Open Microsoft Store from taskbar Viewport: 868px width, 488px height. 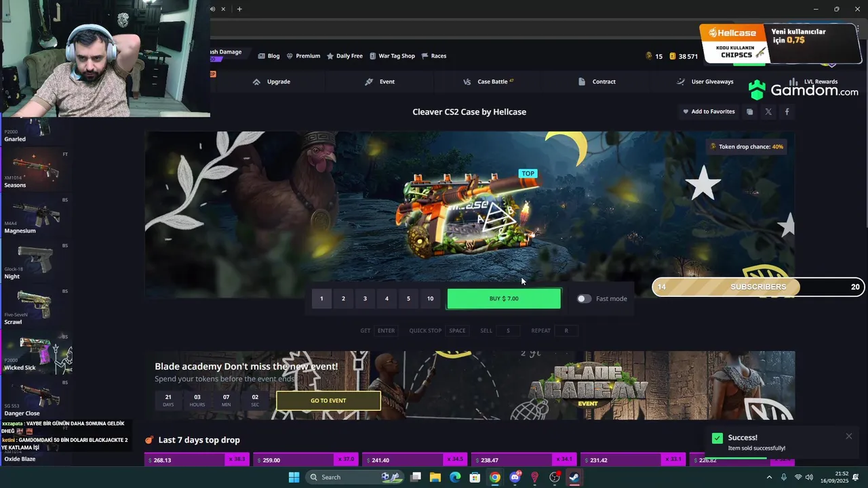475,477
